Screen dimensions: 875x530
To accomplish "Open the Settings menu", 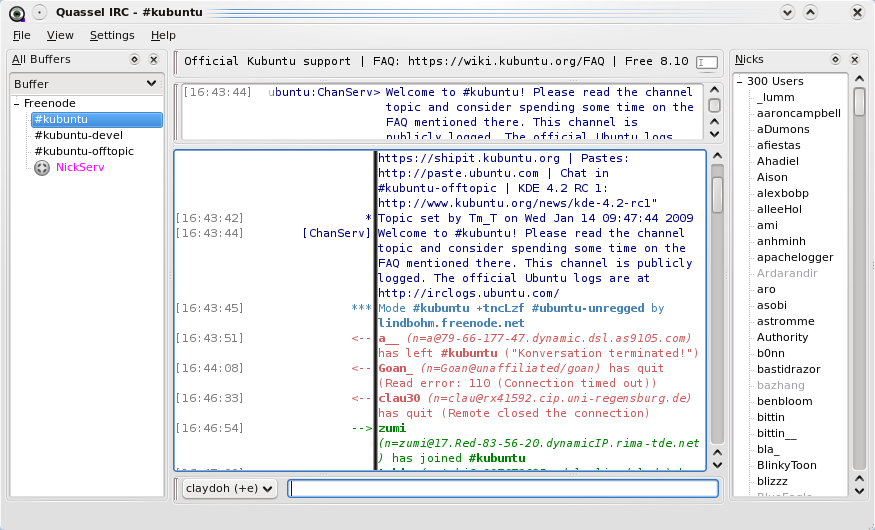I will (112, 35).
